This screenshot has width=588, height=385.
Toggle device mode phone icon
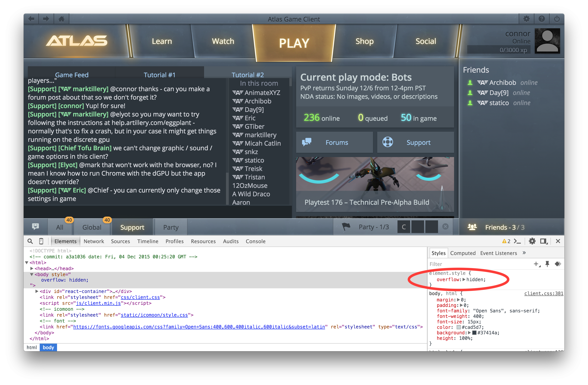pyautogui.click(x=41, y=241)
